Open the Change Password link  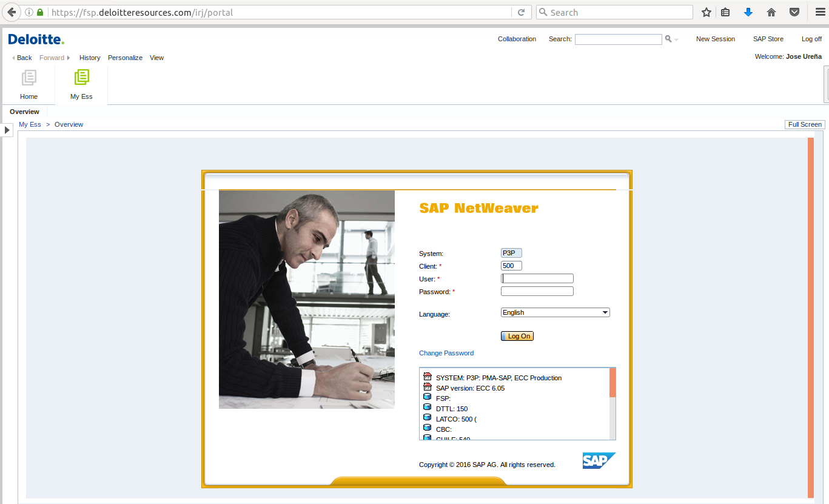446,353
